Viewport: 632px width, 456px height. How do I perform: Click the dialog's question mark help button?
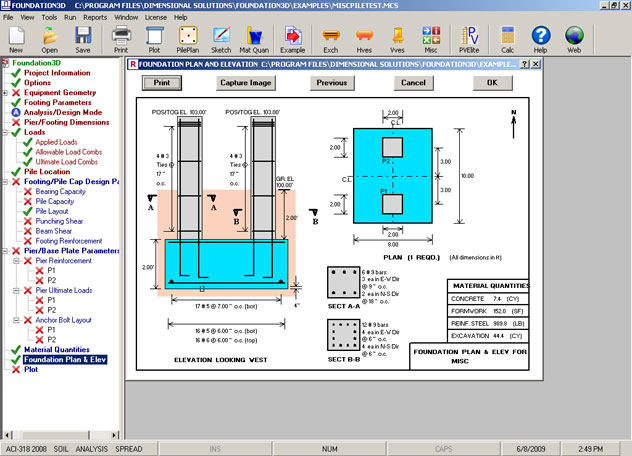point(524,64)
